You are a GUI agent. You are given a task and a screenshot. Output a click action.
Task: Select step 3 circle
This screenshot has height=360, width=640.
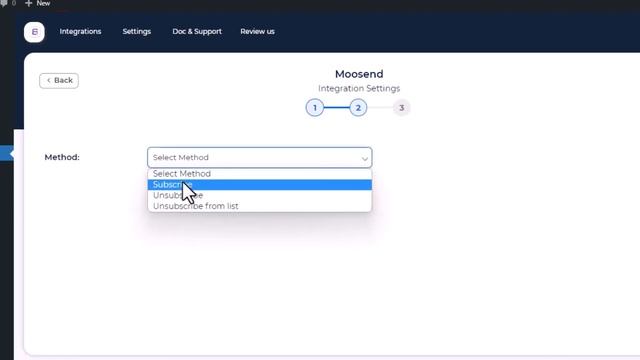[x=402, y=108]
